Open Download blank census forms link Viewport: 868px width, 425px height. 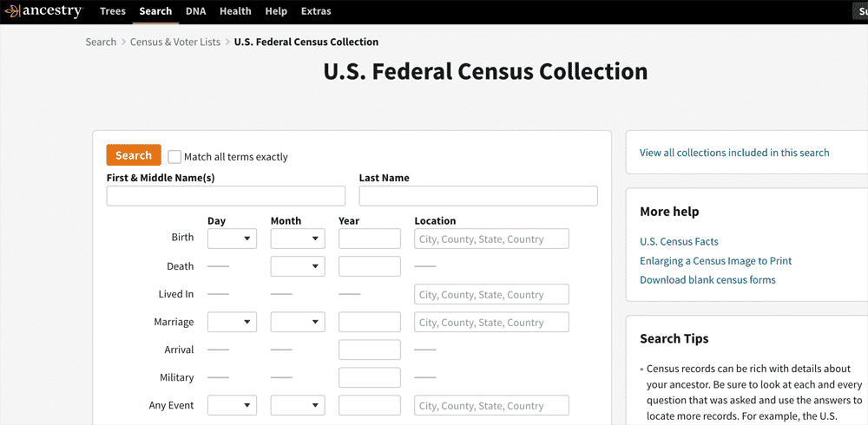(x=707, y=280)
